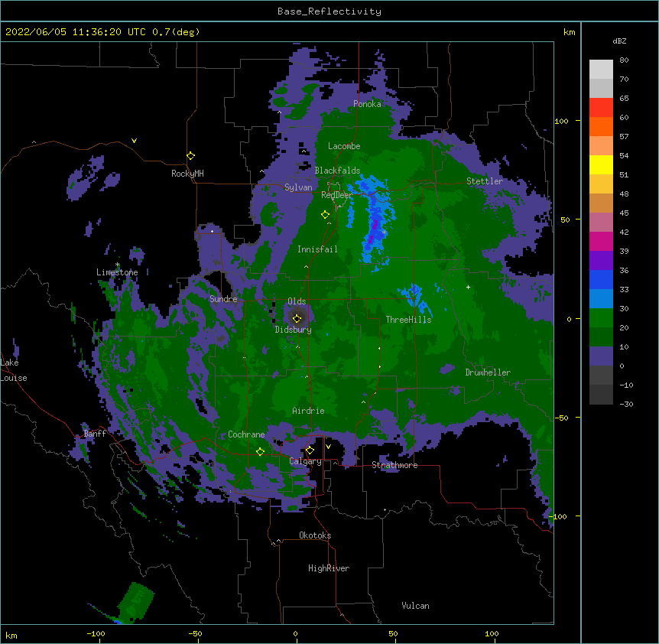Pick the slate purple 0-10 dBZ swatch
This screenshot has width=659, height=644.
pyautogui.click(x=601, y=356)
